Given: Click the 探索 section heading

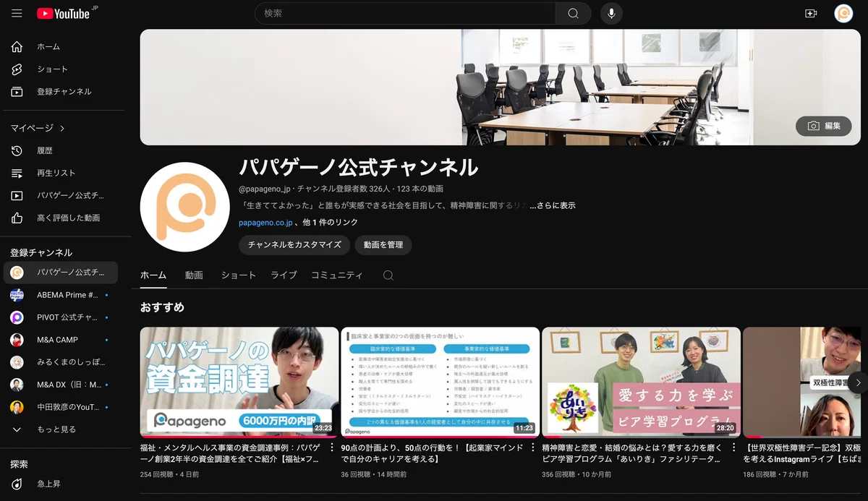Looking at the screenshot, I should pyautogui.click(x=20, y=464).
